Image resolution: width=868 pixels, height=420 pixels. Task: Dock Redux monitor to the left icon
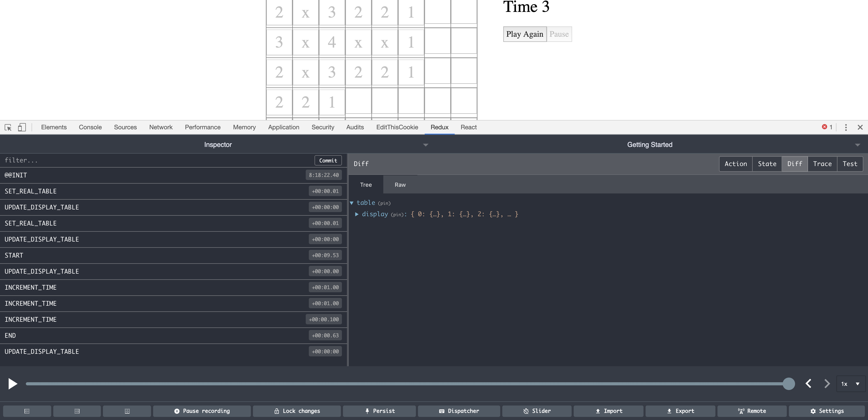point(27,411)
